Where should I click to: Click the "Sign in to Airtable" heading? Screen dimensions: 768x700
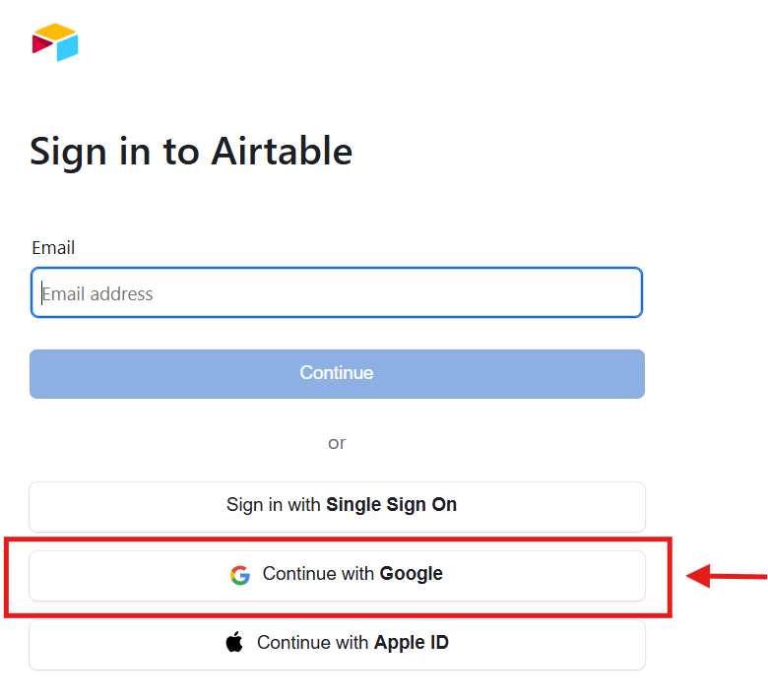tap(191, 152)
